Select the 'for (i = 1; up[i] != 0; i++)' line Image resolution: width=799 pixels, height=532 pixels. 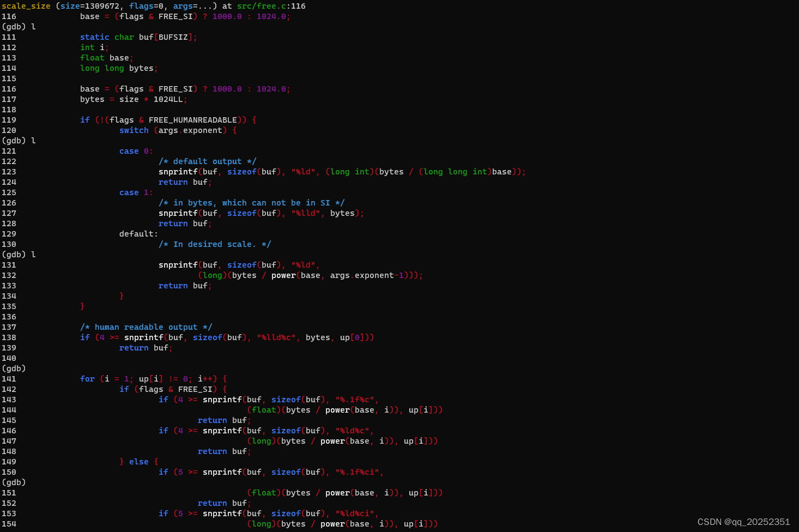click(x=153, y=379)
